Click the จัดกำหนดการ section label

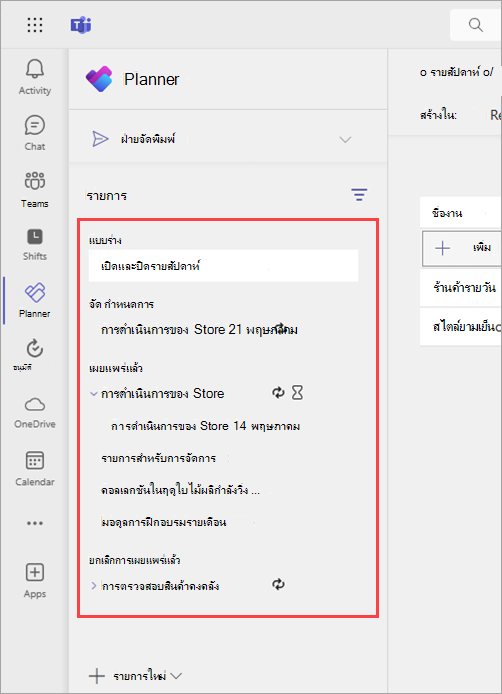(x=121, y=304)
